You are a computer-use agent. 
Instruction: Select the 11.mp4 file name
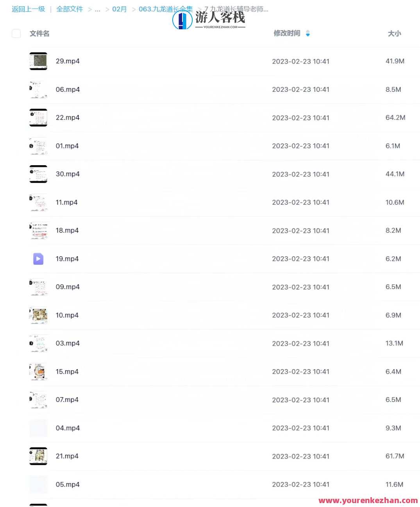66,202
